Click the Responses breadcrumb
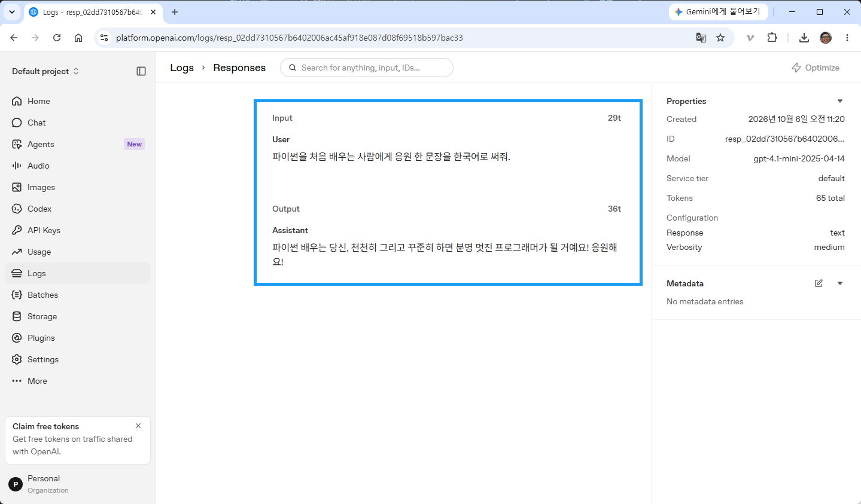 pyautogui.click(x=239, y=68)
